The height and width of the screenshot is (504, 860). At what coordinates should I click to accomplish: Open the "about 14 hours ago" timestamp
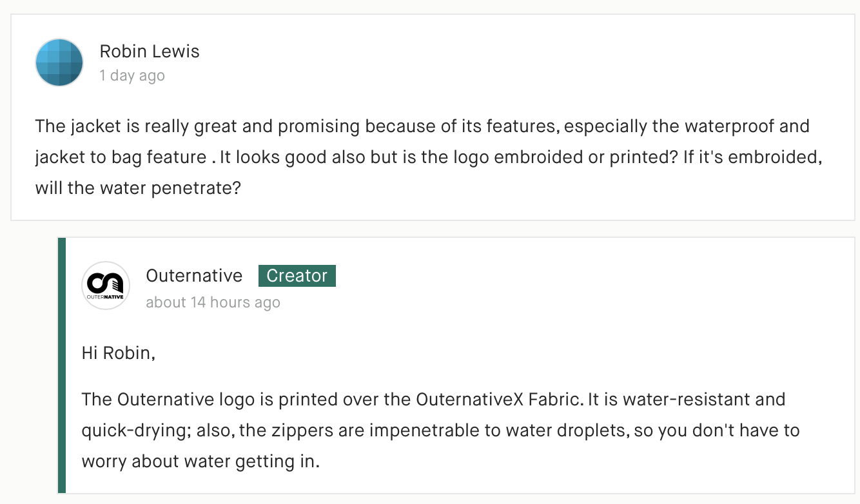(x=213, y=302)
